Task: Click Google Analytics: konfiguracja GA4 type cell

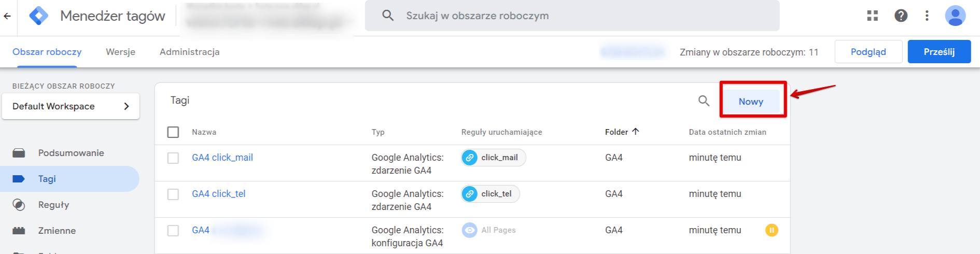Action: click(x=408, y=236)
